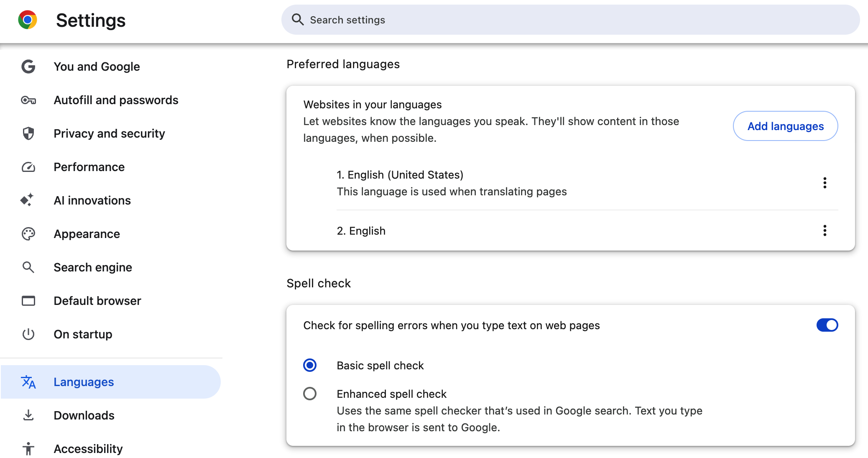Screen dimensions: 868x458
Task: Click the download arrow Downloads icon
Action: point(28,415)
